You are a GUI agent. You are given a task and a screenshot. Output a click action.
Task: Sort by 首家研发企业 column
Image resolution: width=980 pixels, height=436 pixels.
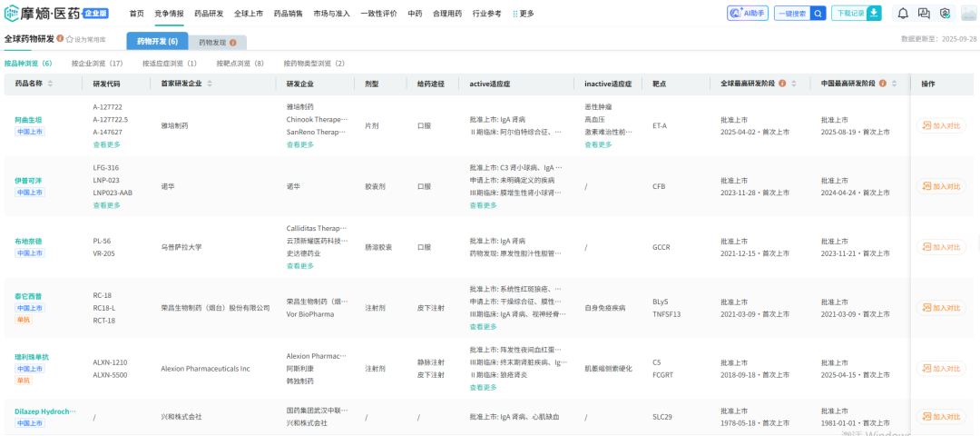211,84
